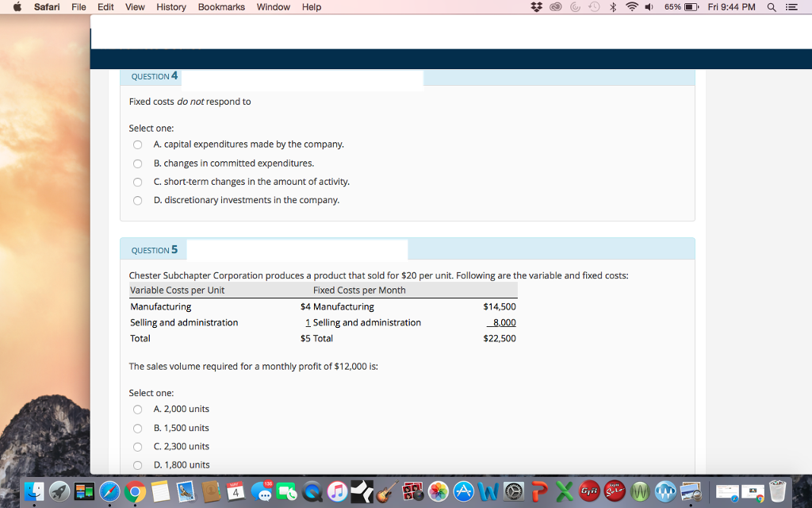
Task: Open the History menu in Safari
Action: click(x=170, y=6)
